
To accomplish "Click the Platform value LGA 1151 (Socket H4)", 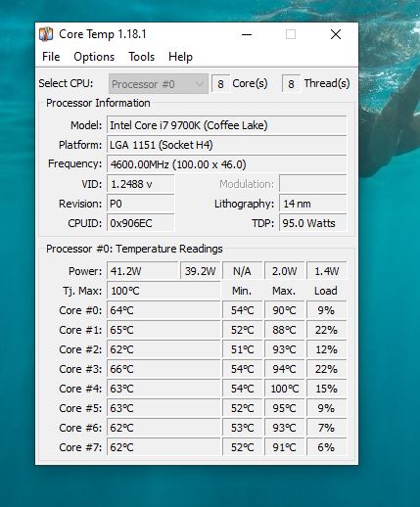I will click(x=226, y=145).
